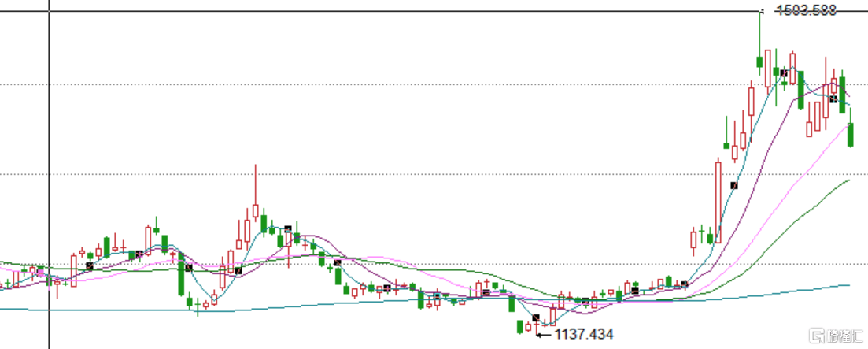Click the black marker right of the peak candle
868x349 pixels.
[x=784, y=72]
